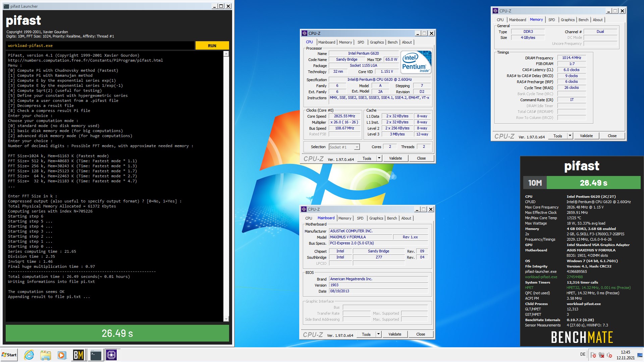Screen dimensions: 644x362
Task: Open Mainboard tab in CPU window
Action: pos(326,42)
